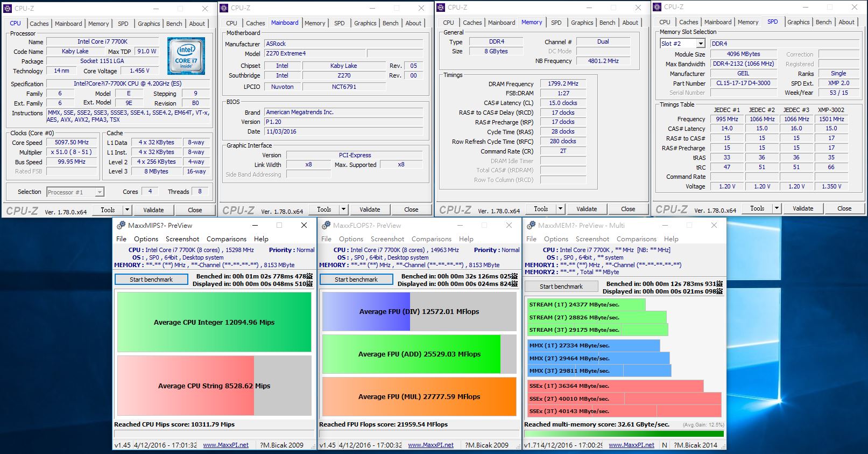Click the DRAM Frequency 1799.2 MHz field

563,83
